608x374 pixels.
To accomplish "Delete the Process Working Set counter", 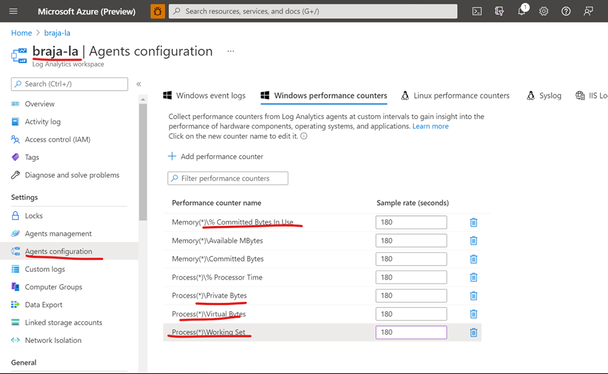I will pyautogui.click(x=473, y=333).
